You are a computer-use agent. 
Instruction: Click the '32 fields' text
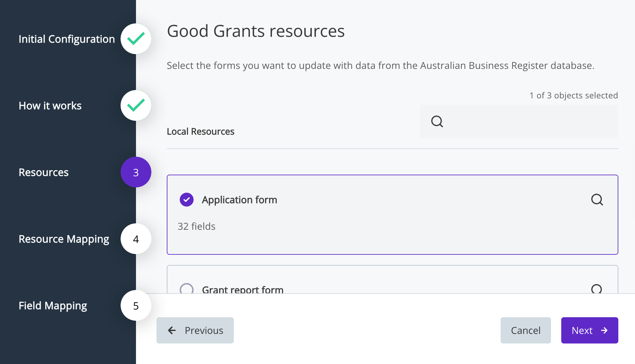click(x=197, y=226)
